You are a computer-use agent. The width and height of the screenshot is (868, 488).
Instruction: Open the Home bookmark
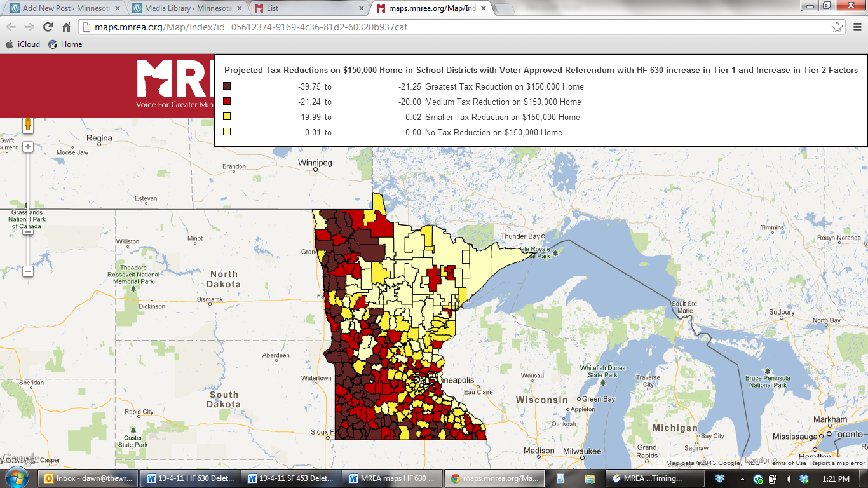point(65,44)
